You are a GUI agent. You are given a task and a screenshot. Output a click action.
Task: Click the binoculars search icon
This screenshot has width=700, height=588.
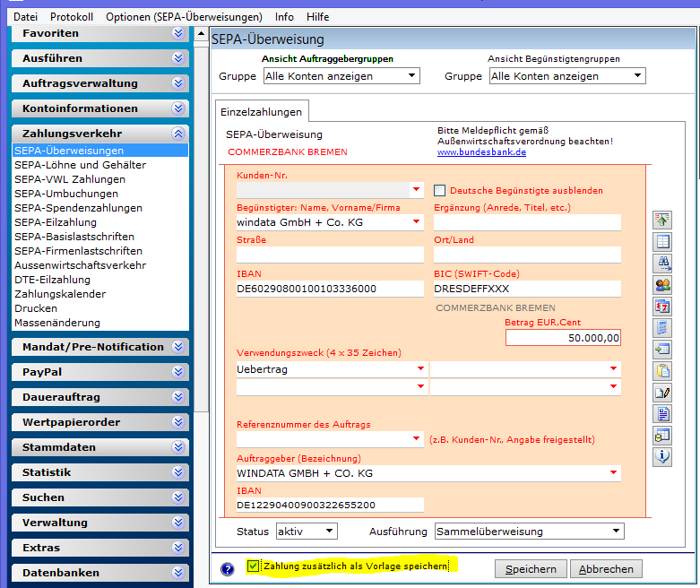pos(662,263)
